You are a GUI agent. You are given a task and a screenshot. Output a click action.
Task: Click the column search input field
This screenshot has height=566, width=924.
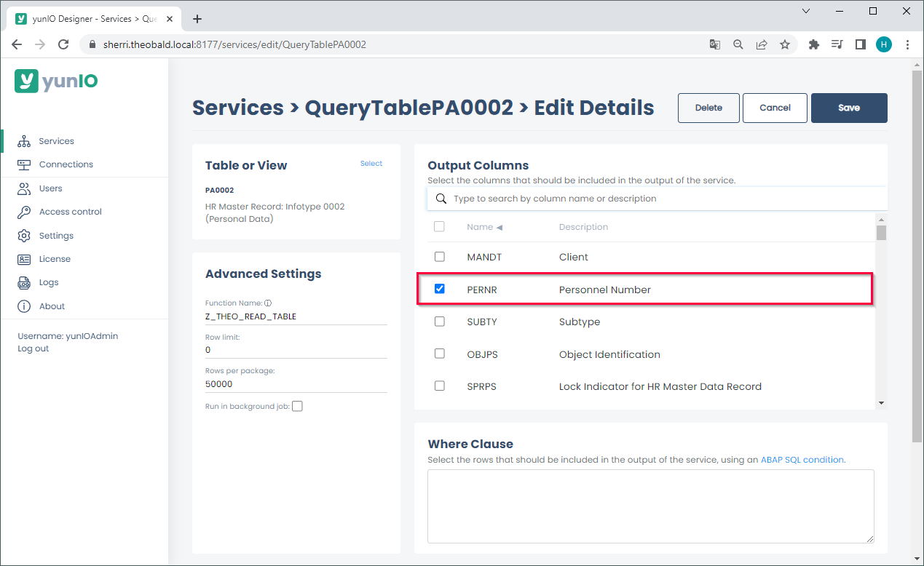pos(655,199)
